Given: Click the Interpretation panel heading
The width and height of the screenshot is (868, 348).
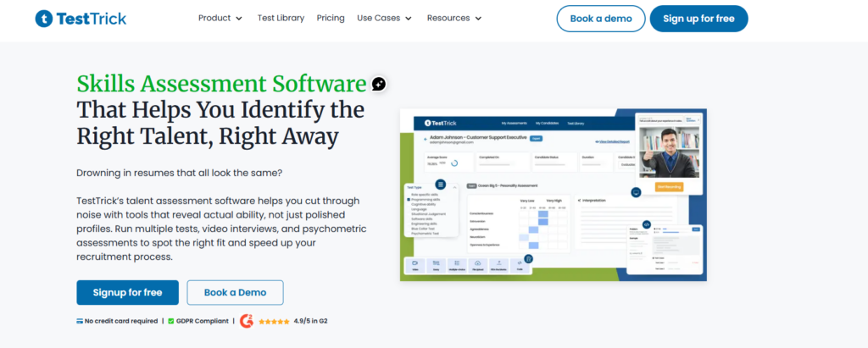Looking at the screenshot, I should point(593,201).
